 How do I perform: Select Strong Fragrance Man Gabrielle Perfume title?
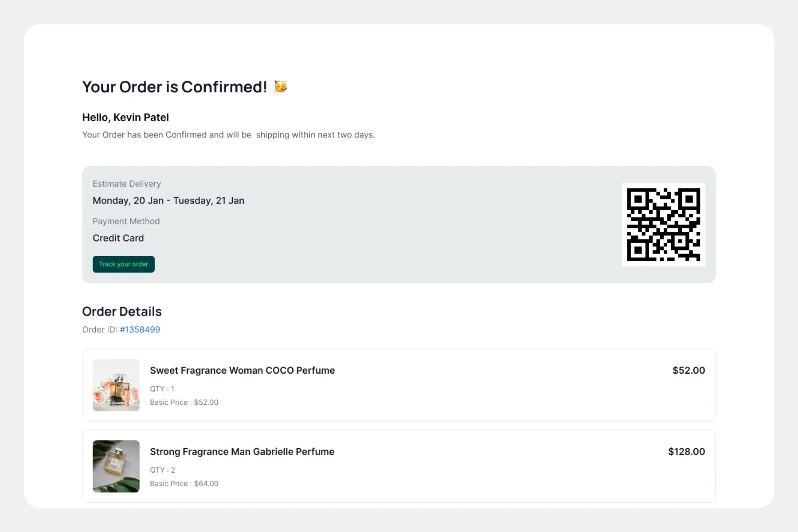point(242,451)
